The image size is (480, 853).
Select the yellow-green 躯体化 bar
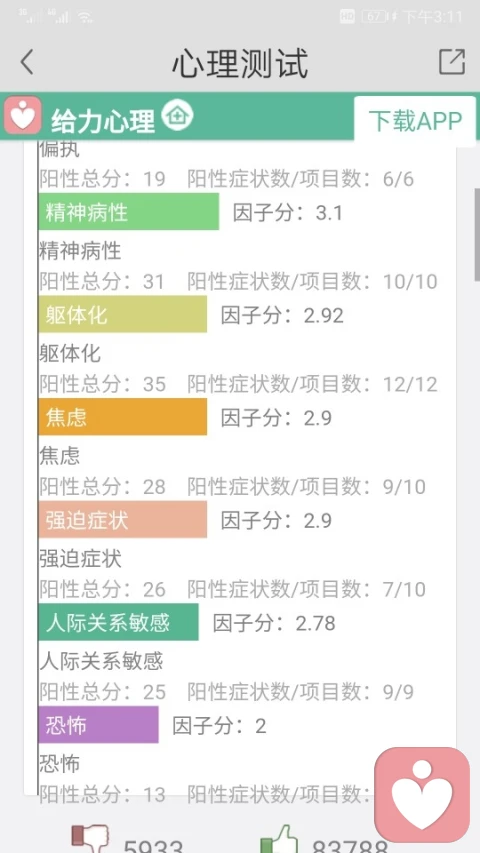click(122, 314)
